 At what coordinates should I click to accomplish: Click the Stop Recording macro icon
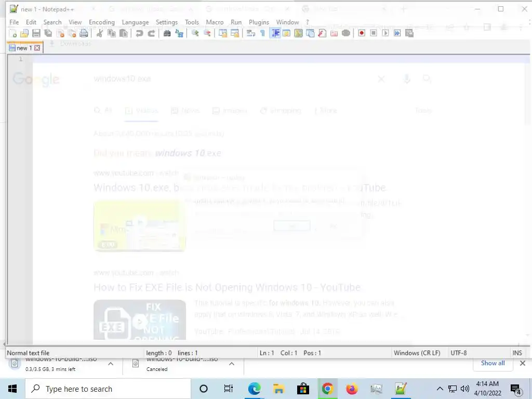pos(374,33)
